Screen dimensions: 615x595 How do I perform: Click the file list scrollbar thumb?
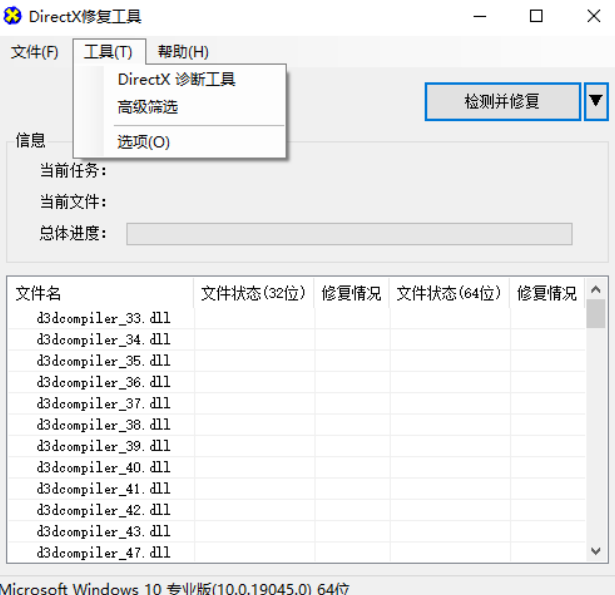pyautogui.click(x=596, y=313)
